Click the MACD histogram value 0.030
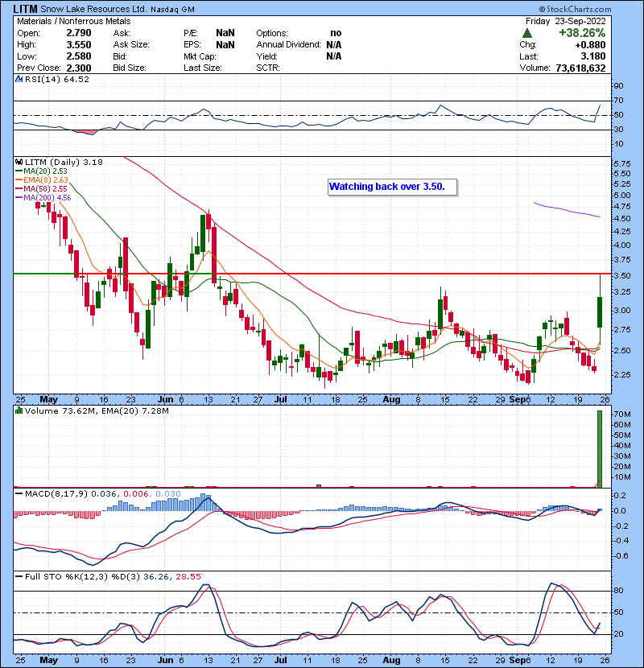The height and width of the screenshot is (668, 644). coord(168,494)
